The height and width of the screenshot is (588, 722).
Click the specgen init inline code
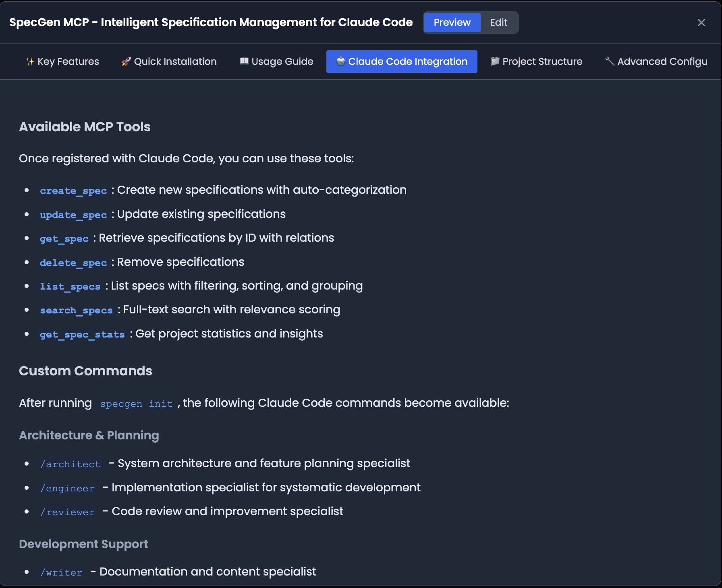pos(136,404)
